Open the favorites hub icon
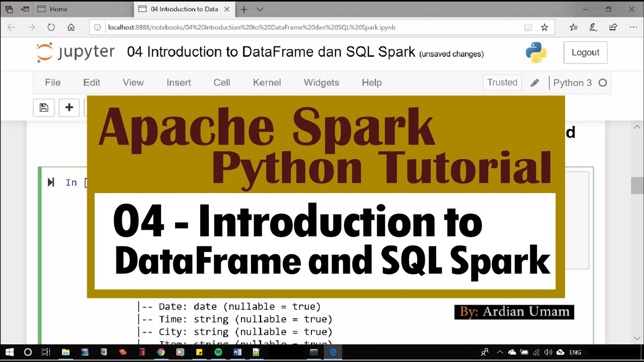Screen dimensions: 644x362 click(x=574, y=27)
